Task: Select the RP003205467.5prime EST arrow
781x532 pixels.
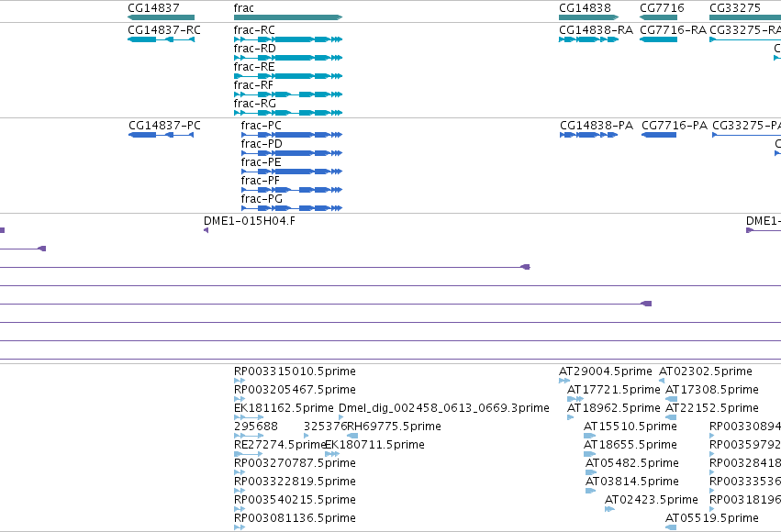Action: 240,399
